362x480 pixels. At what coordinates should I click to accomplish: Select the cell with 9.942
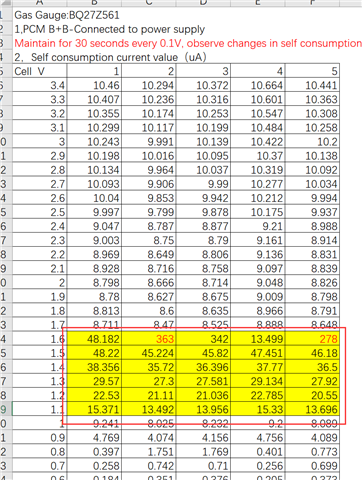click(x=203, y=198)
